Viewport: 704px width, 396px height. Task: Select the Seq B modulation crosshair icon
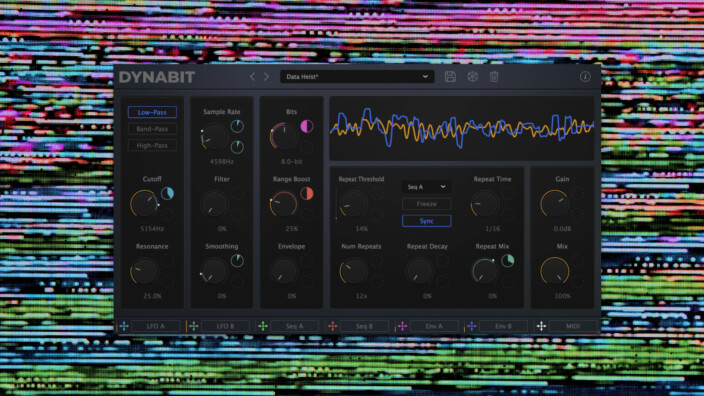[333, 326]
